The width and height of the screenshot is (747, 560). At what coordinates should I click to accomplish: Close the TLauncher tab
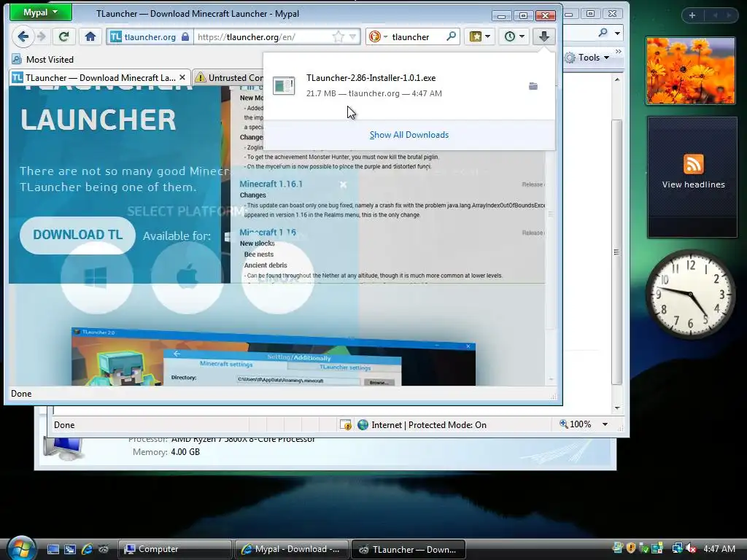tap(182, 77)
